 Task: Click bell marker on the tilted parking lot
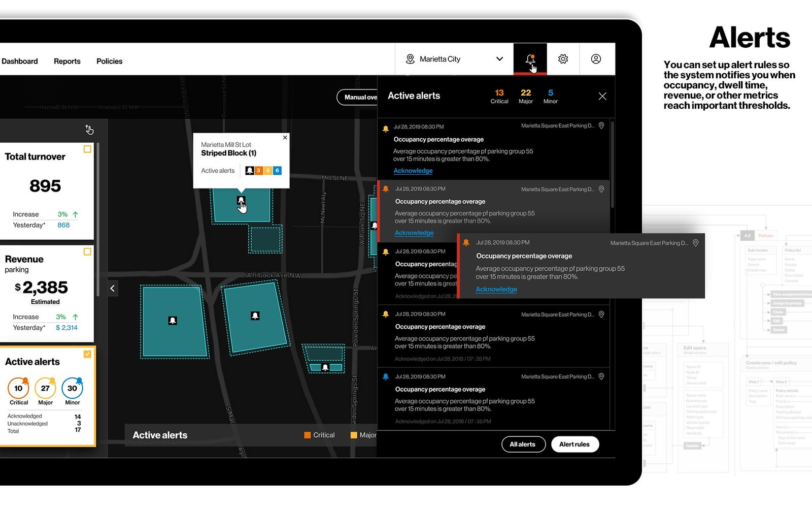click(255, 316)
